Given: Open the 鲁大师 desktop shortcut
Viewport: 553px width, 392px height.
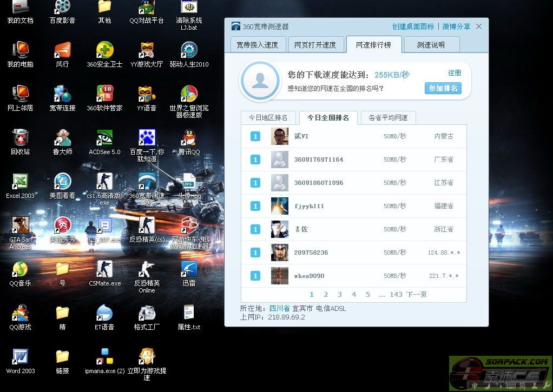Looking at the screenshot, I should [62, 138].
